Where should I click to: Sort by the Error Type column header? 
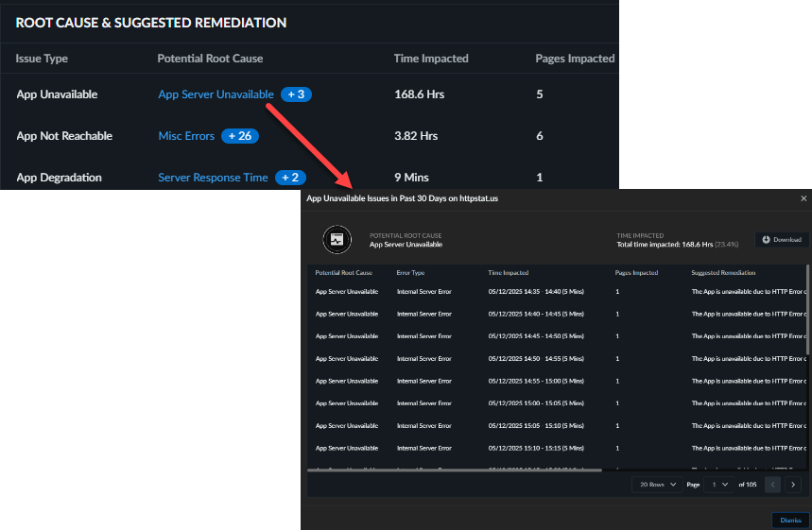tap(410, 273)
